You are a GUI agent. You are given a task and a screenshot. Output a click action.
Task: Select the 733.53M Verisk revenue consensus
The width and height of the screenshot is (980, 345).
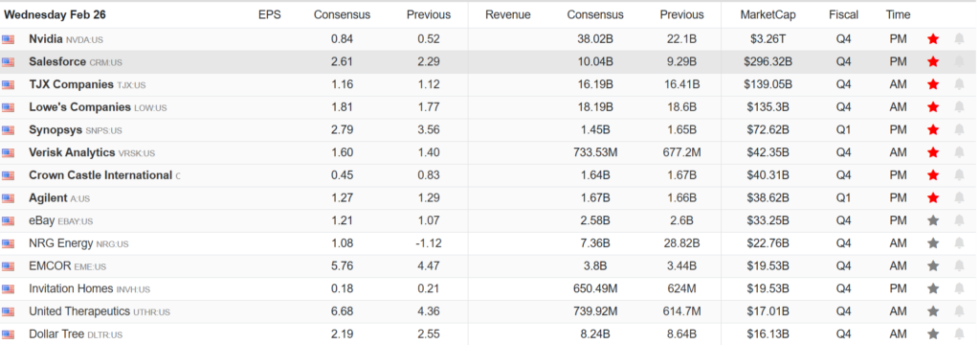click(595, 152)
